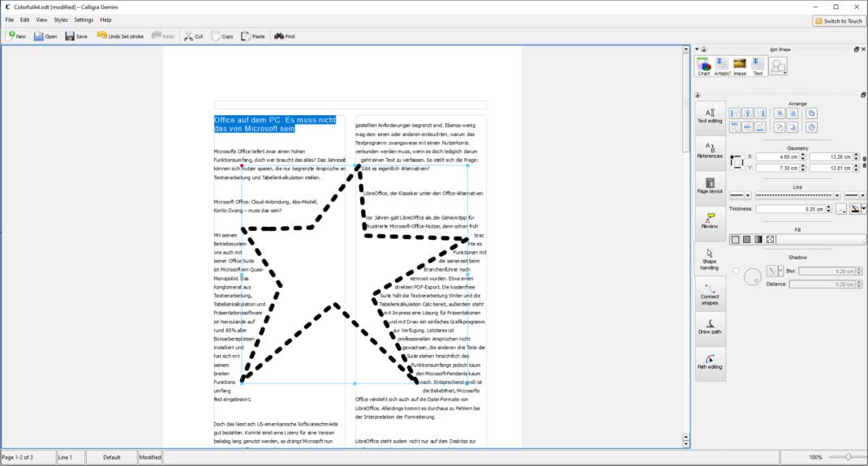Open Find with the binoculars icon
Viewport: 868px width, 466px height.
coord(285,36)
